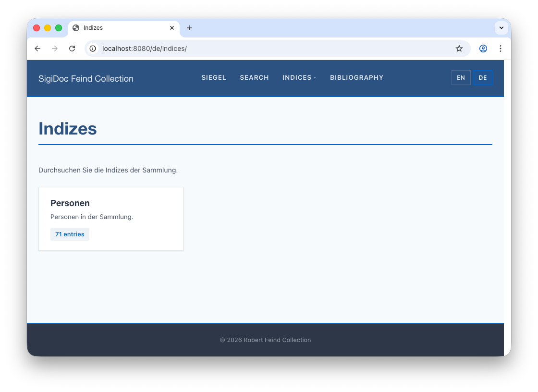538x392 pixels.
Task: Open the Chrome profile icon
Action: [x=483, y=49]
